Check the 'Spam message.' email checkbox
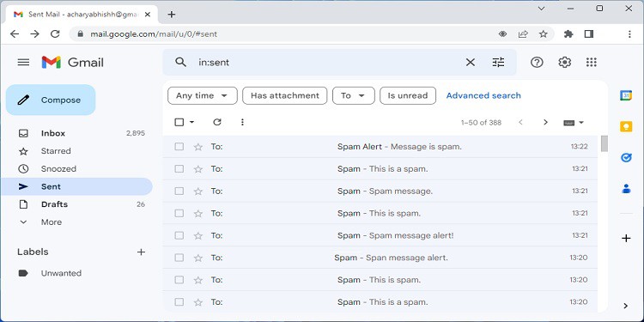644x322 pixels. click(x=179, y=191)
